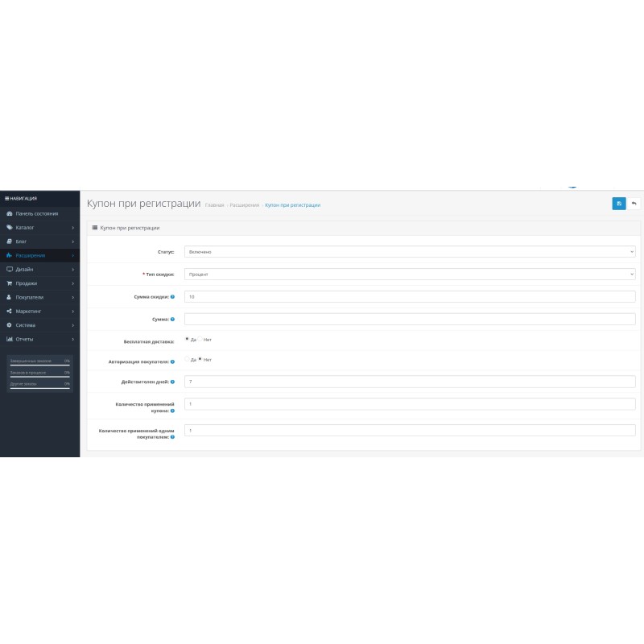
Task: Open the Тип скидки dropdown
Action: pos(410,275)
